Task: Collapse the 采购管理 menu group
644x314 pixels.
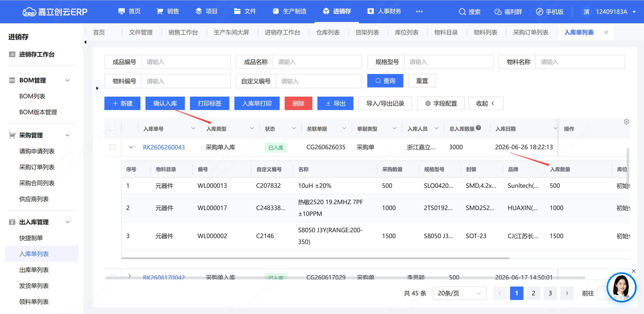Action: tap(67, 135)
